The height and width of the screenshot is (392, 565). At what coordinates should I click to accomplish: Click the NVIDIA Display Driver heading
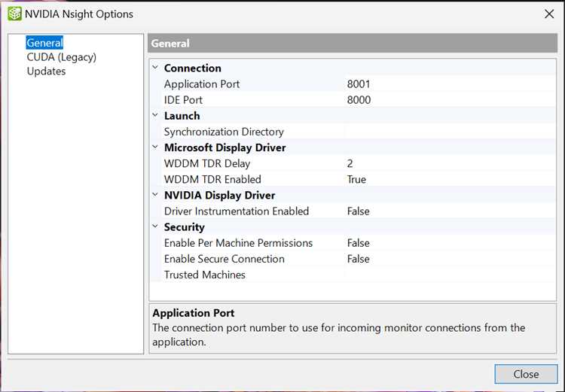tap(219, 195)
